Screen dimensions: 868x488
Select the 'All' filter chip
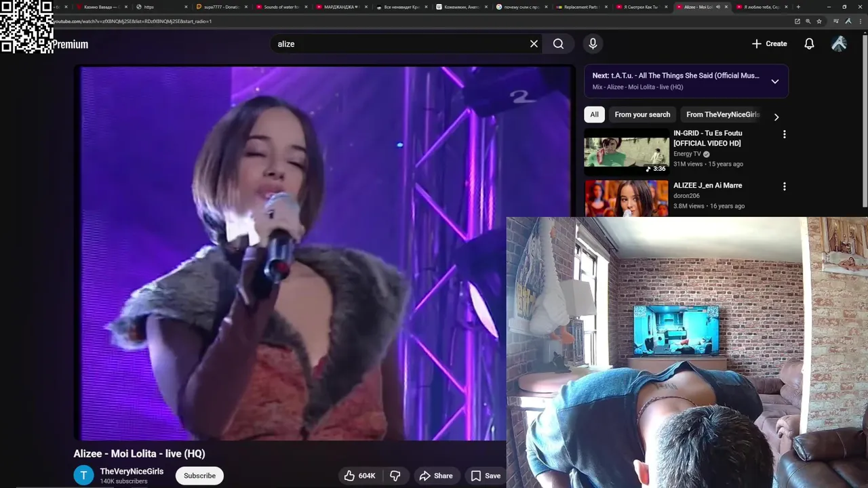[594, 115]
